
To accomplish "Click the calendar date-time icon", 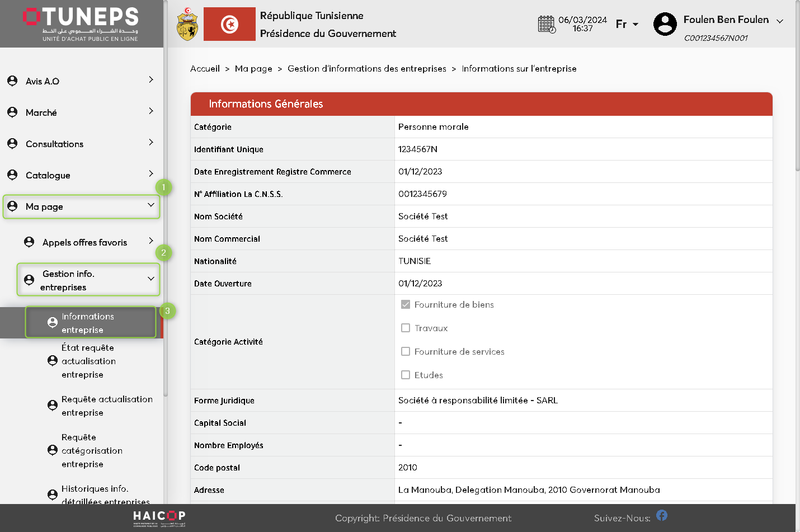I will (x=547, y=25).
